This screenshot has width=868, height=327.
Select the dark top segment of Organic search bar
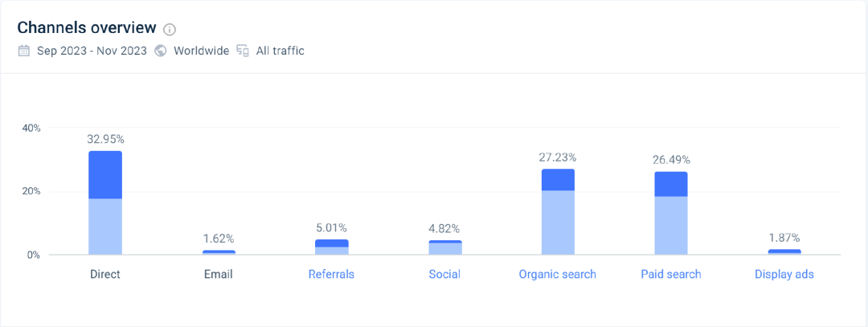tap(558, 179)
